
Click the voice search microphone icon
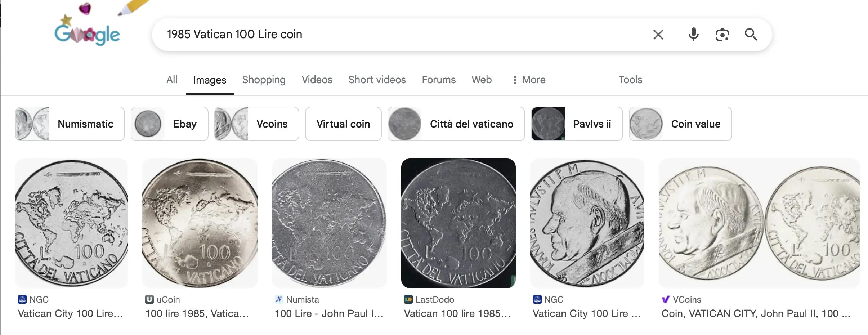tap(693, 35)
